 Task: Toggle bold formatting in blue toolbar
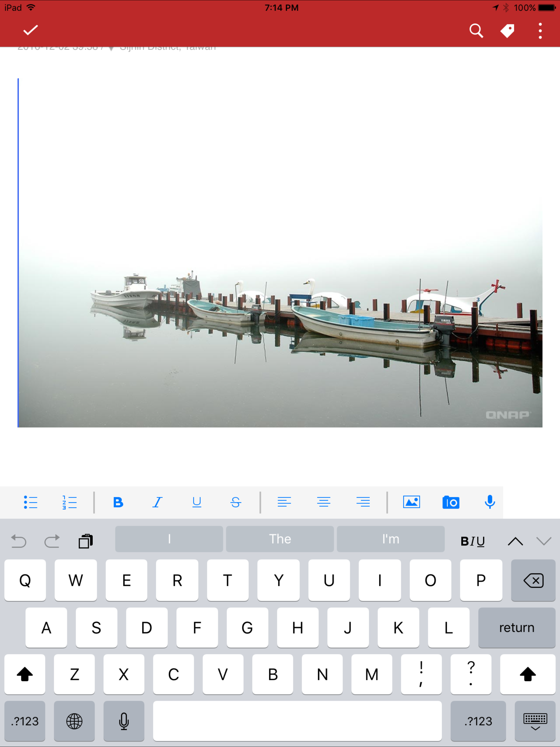pyautogui.click(x=118, y=502)
